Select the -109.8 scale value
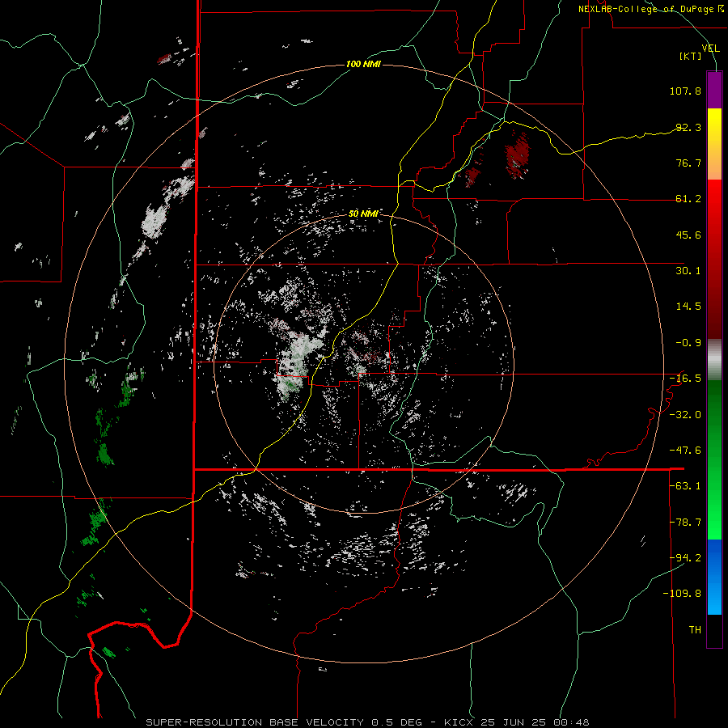 pos(682,594)
